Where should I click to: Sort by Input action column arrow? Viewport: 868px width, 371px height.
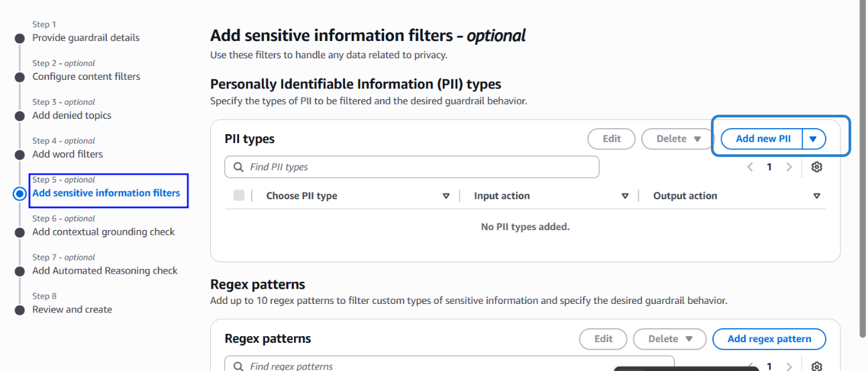pyautogui.click(x=625, y=196)
